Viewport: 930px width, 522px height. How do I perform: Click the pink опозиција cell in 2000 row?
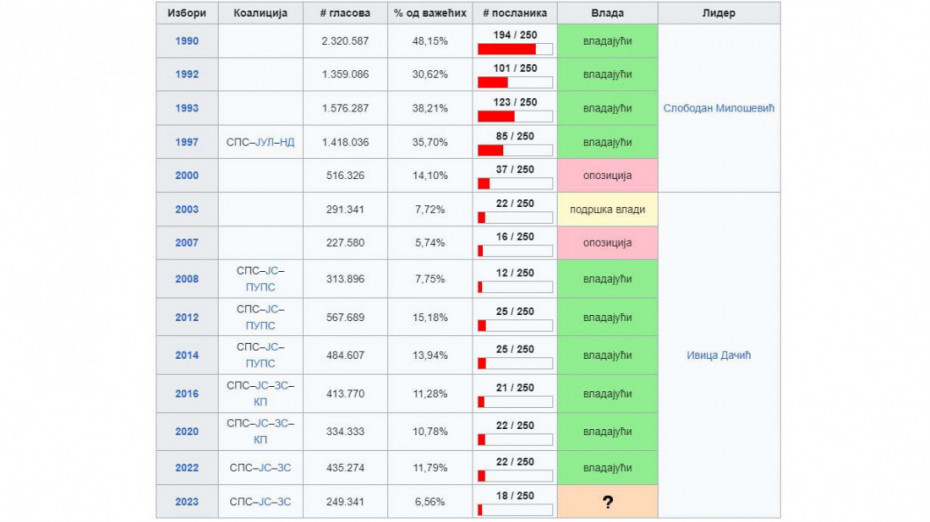(x=607, y=175)
